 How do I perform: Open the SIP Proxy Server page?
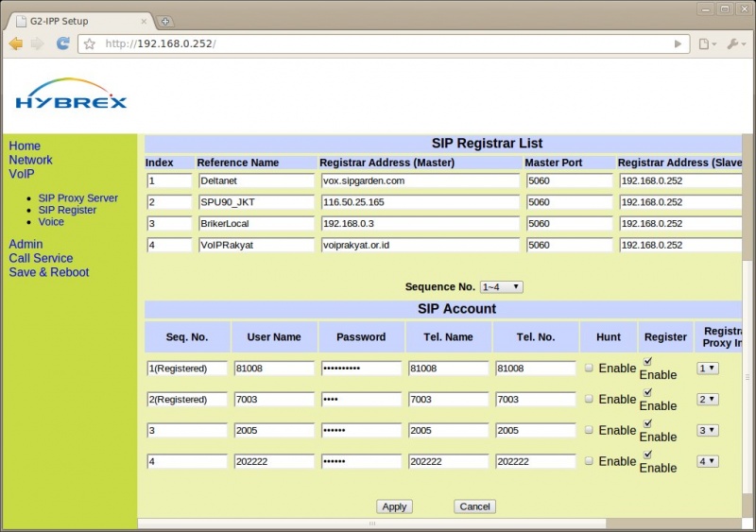[x=77, y=198]
